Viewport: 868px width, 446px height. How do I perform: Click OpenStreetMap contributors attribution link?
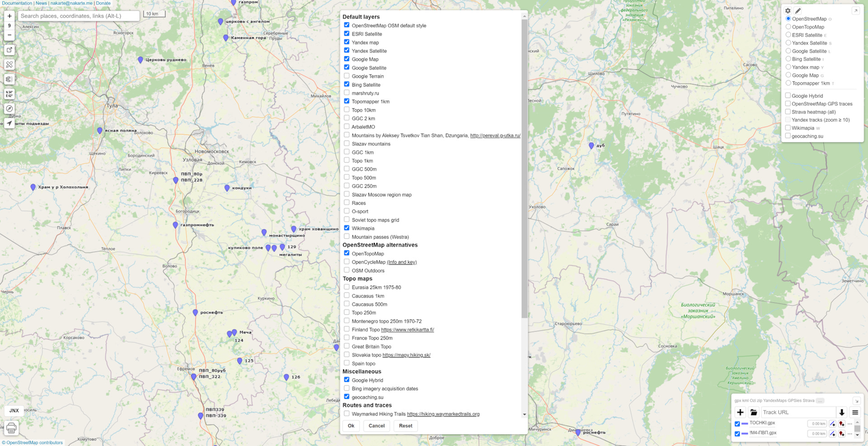[x=34, y=443]
